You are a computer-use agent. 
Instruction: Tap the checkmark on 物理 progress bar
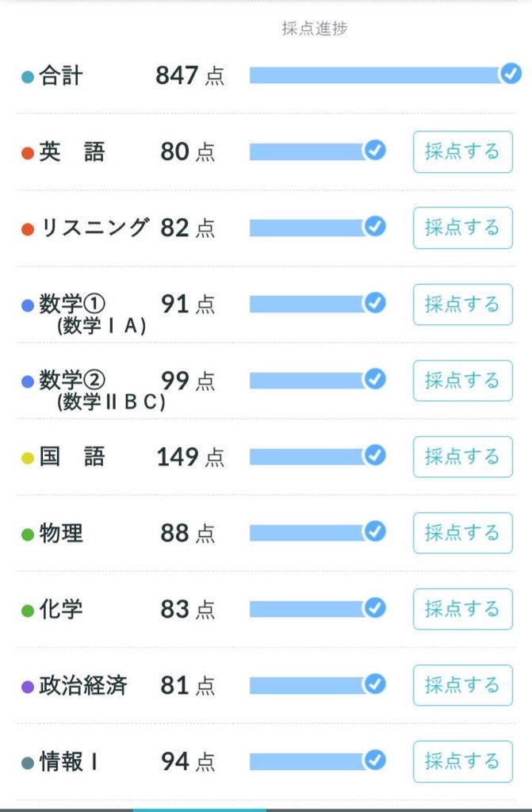[374, 531]
